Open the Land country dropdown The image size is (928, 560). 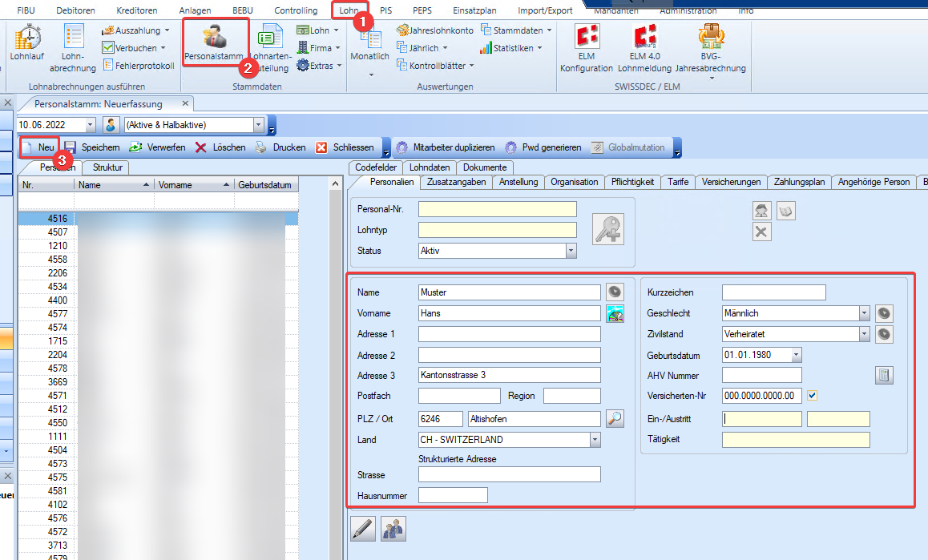coord(595,440)
